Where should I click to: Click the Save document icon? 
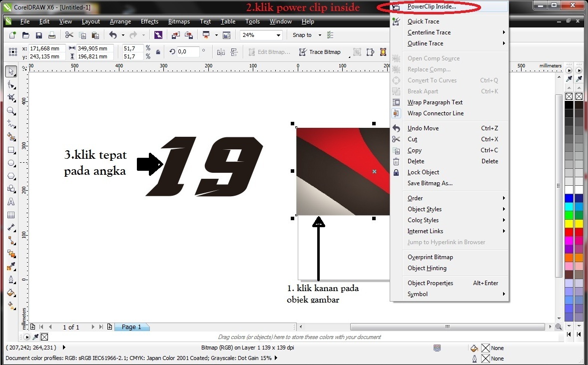coord(38,35)
